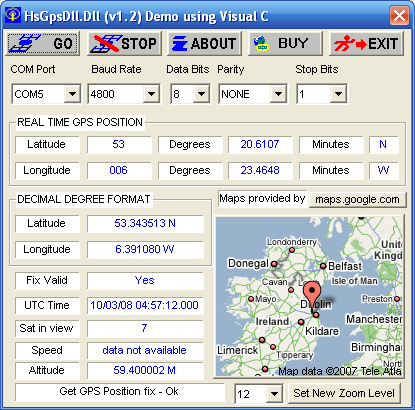Click the longitude minutes value 23.4648
This screenshot has height=410, width=415.
pos(260,170)
